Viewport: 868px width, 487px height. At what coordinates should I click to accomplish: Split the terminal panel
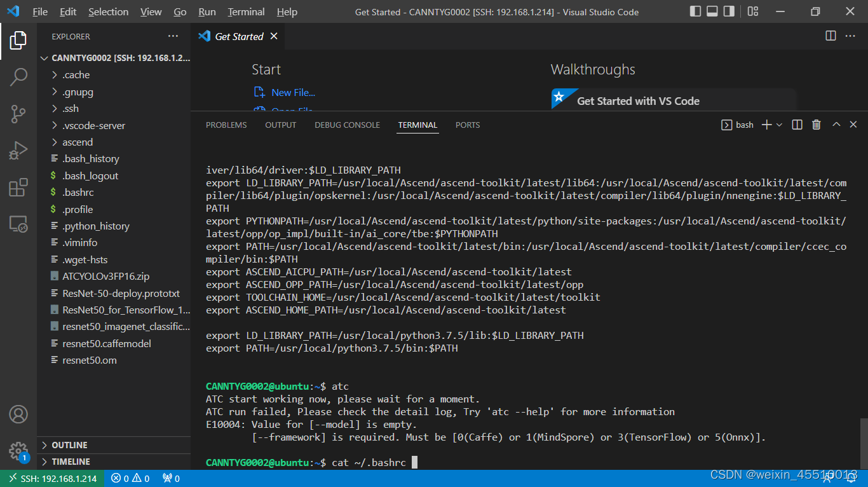click(797, 125)
